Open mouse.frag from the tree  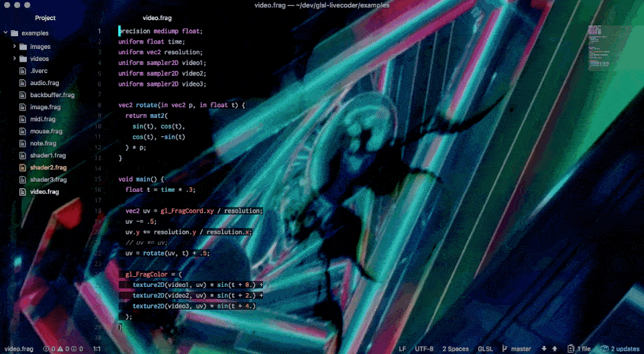(46, 131)
